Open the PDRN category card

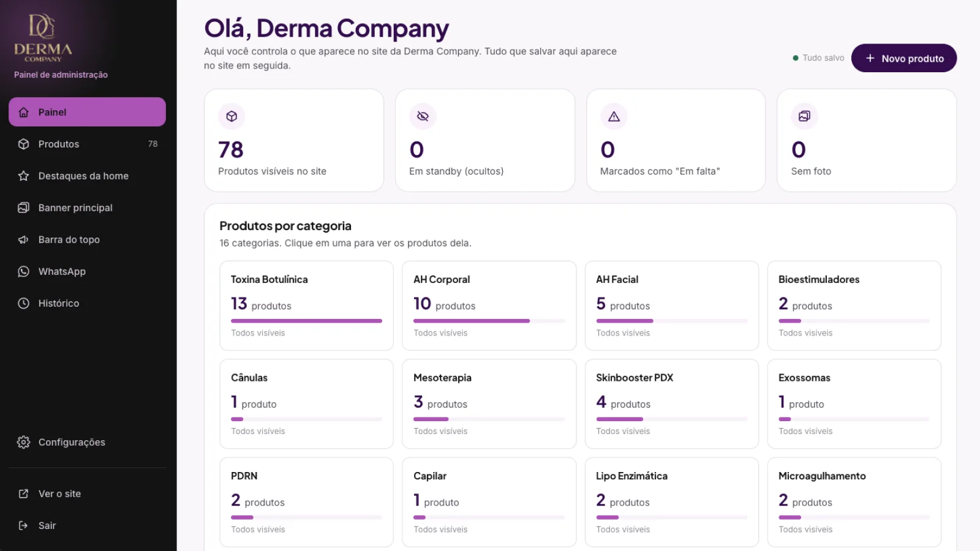(x=306, y=502)
